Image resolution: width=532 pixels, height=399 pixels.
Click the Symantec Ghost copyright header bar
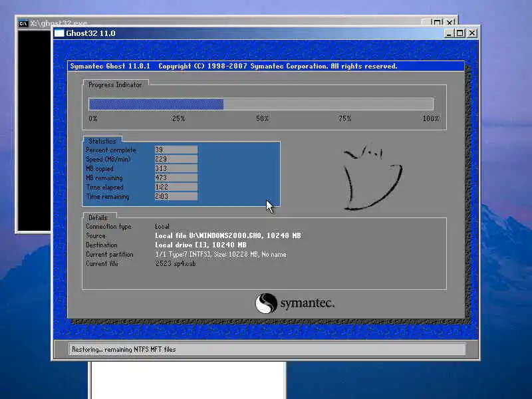265,66
